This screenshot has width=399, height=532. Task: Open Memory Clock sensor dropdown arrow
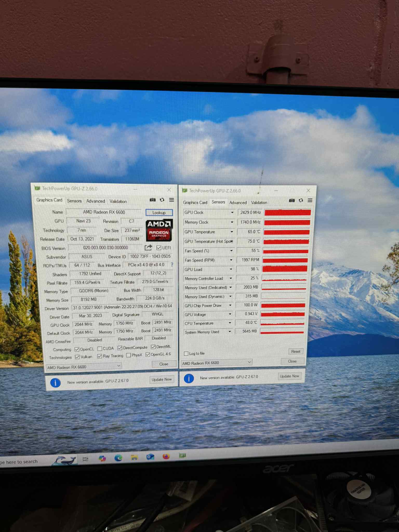(x=232, y=222)
